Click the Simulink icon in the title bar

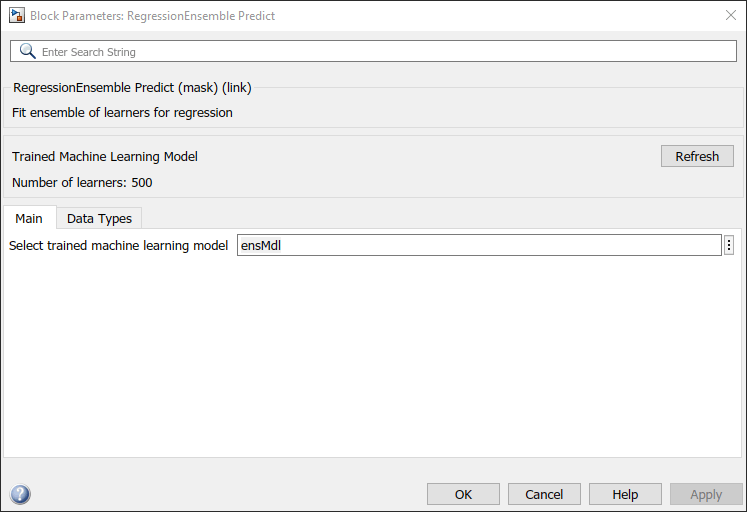pyautogui.click(x=17, y=15)
